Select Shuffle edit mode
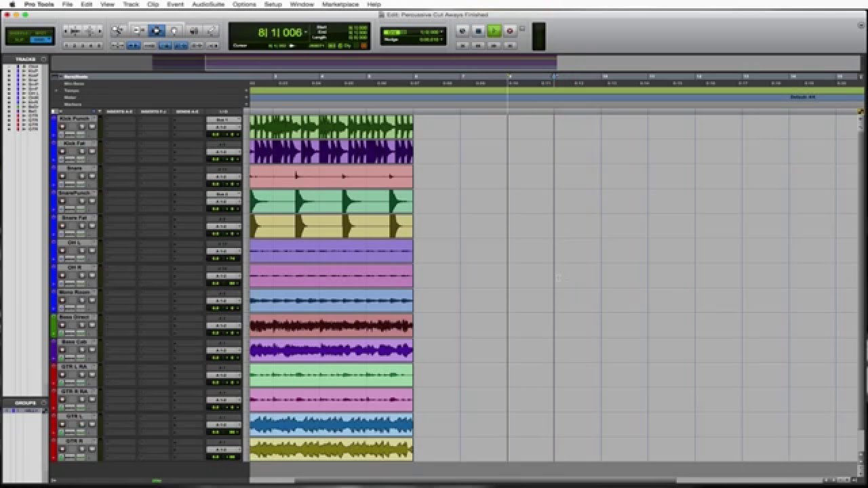This screenshot has width=868, height=488. click(18, 33)
